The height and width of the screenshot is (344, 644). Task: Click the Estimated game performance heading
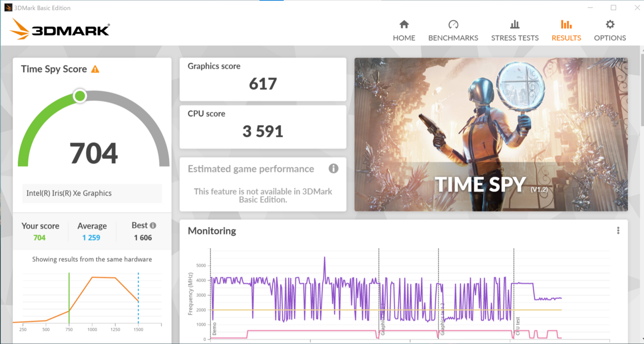point(251,169)
